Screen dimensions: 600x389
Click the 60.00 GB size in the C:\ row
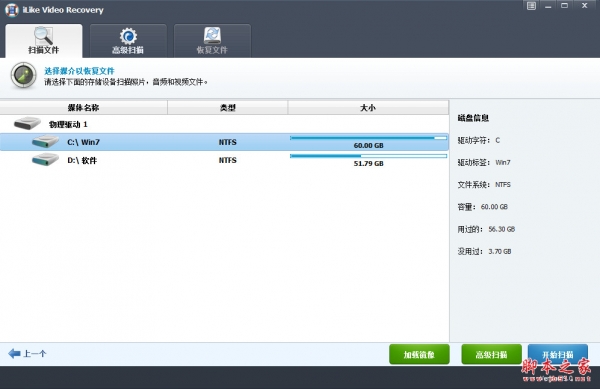coord(368,145)
